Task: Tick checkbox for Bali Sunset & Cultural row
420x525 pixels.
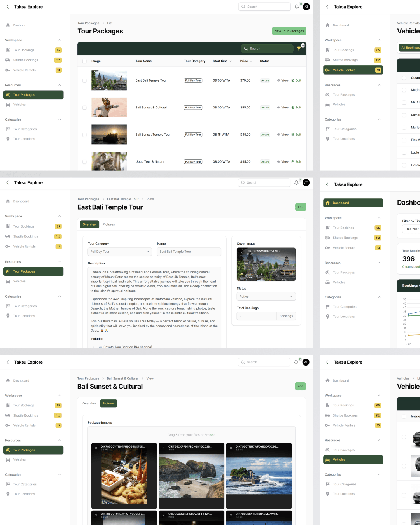Action: [x=84, y=108]
